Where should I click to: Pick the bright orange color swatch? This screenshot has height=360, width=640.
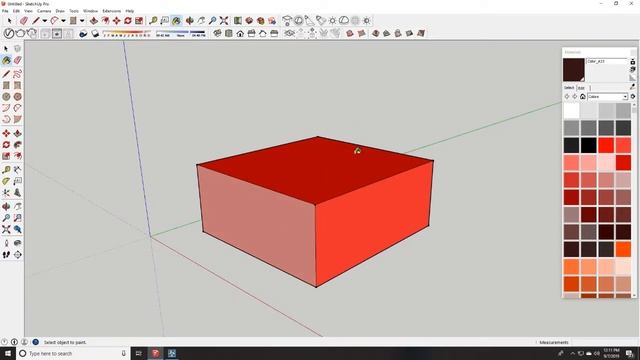623,249
